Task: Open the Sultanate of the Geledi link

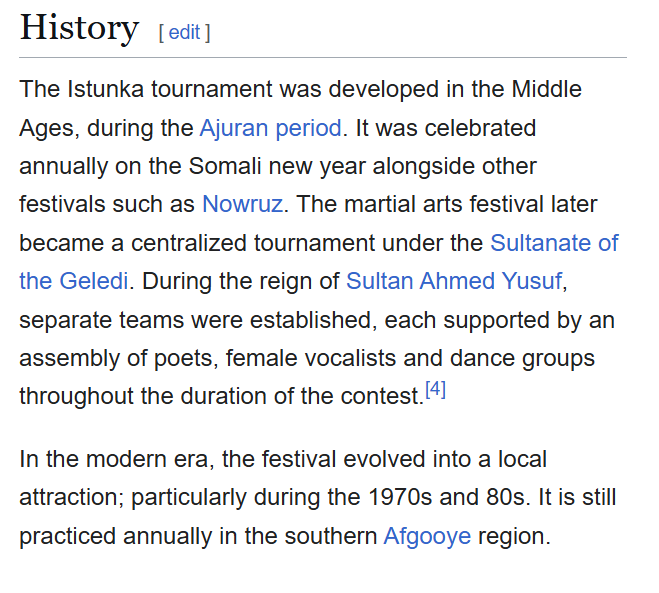Action: coord(553,243)
